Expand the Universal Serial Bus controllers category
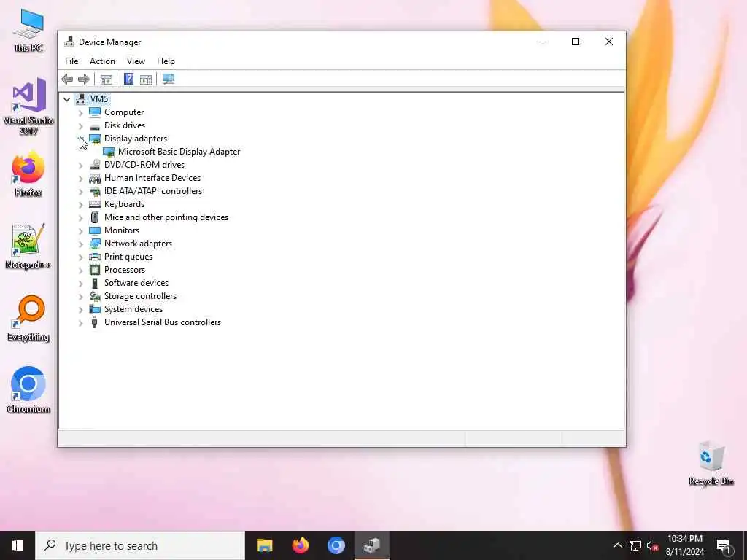The image size is (747, 560). [x=80, y=323]
